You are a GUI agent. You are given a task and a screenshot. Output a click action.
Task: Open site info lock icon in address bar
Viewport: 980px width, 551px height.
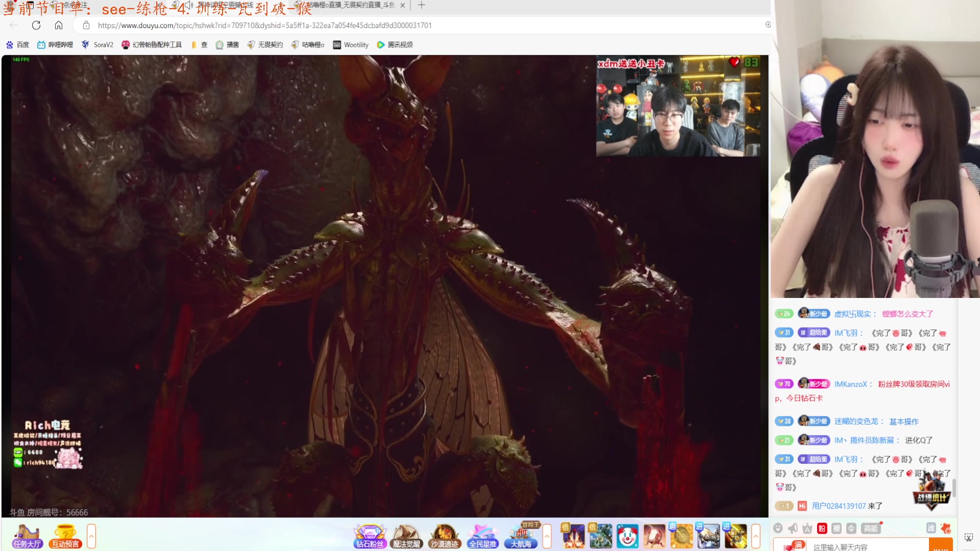86,25
